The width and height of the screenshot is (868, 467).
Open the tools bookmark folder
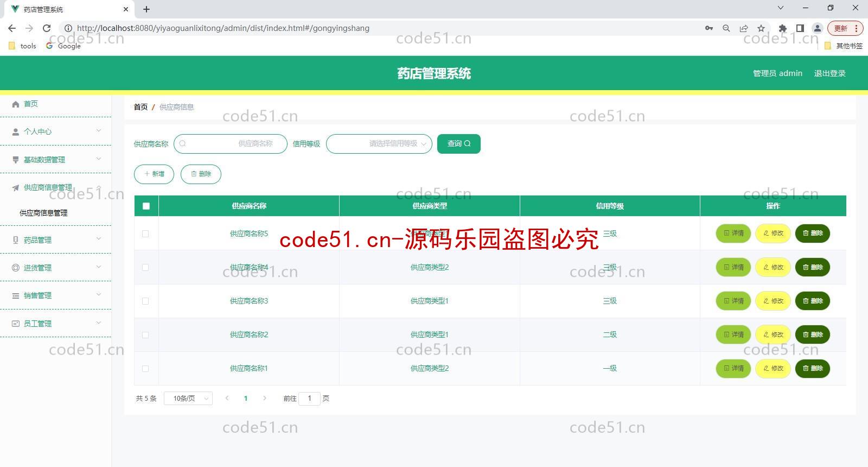coord(23,46)
